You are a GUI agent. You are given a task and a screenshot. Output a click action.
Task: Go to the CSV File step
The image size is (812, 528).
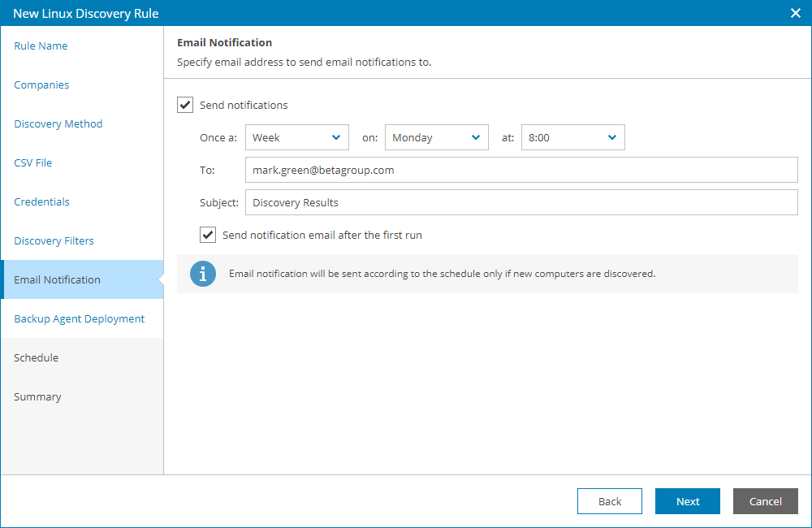pyautogui.click(x=32, y=162)
